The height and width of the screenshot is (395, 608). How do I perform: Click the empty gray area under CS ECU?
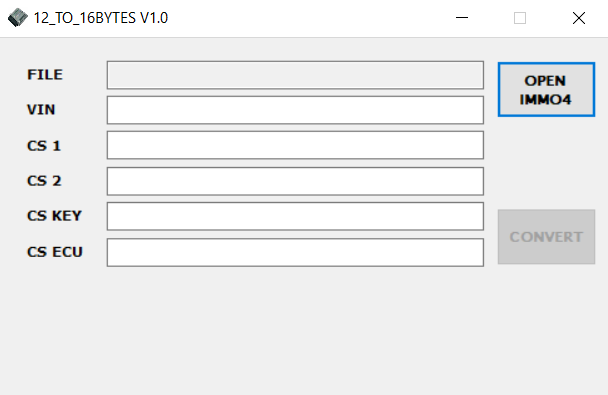[295, 329]
